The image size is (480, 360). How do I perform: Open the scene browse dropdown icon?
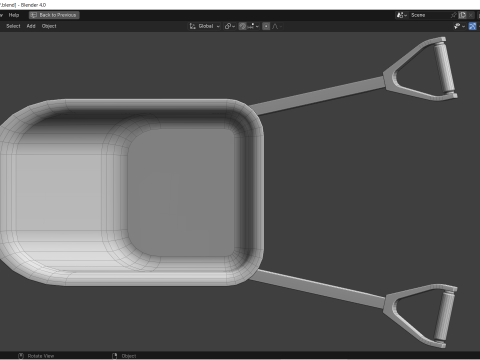401,15
